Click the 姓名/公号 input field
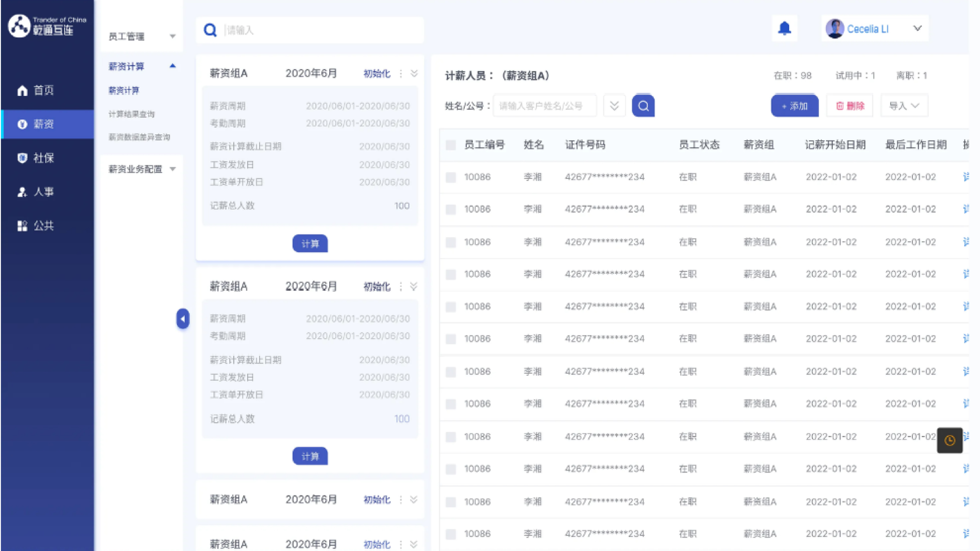Screen dimensions: 980x551 [545, 106]
